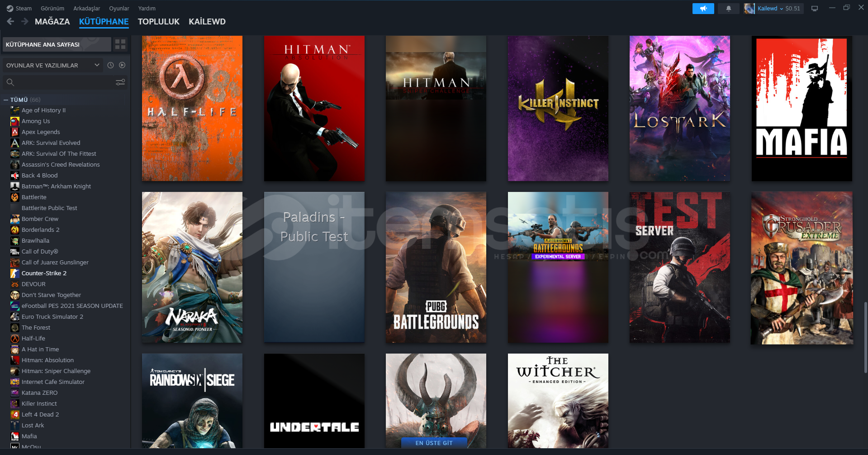
Task: Open advanced filter options icon
Action: (120, 82)
